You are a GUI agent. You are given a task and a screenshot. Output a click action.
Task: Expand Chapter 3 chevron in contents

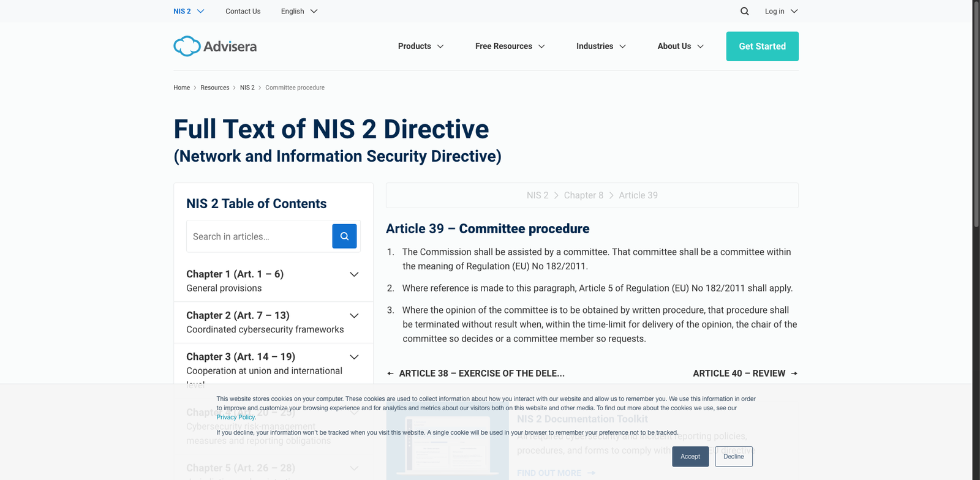(x=354, y=357)
